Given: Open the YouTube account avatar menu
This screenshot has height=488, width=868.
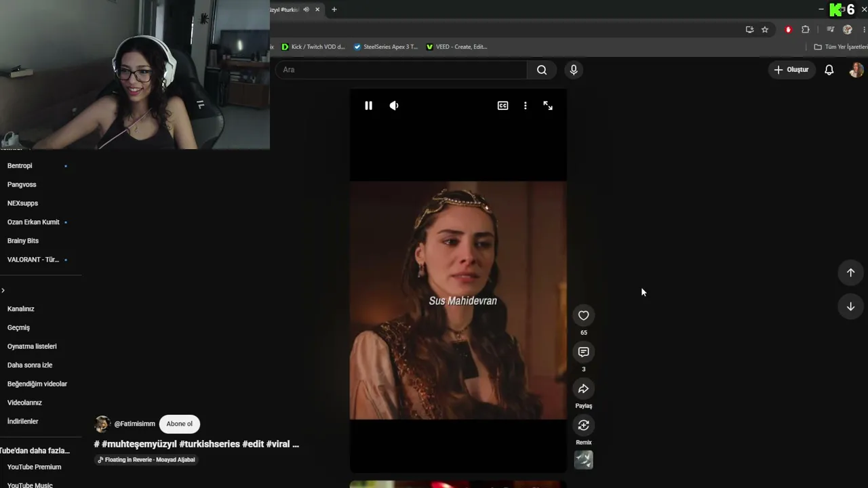Looking at the screenshot, I should pyautogui.click(x=856, y=70).
